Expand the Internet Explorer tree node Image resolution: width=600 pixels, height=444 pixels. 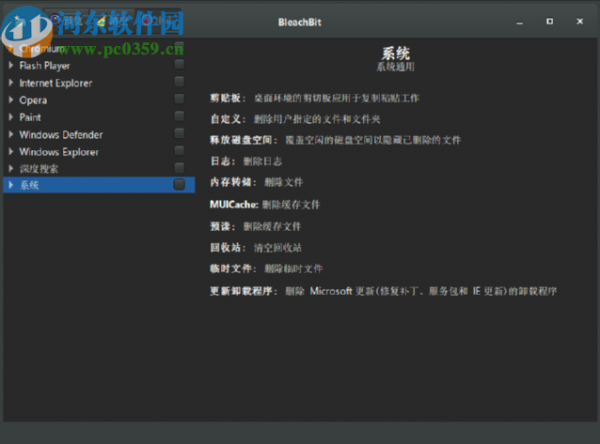click(x=11, y=83)
